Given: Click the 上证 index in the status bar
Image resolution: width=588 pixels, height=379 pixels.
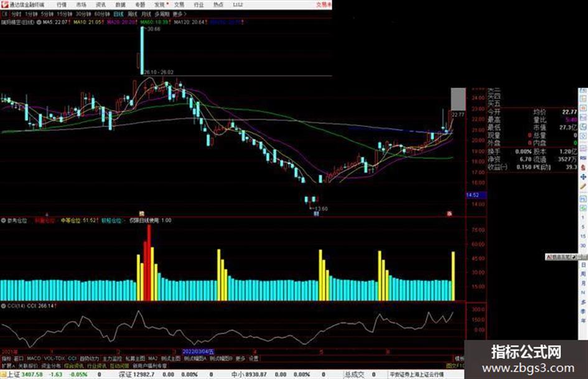Looking at the screenshot, I should tap(14, 375).
